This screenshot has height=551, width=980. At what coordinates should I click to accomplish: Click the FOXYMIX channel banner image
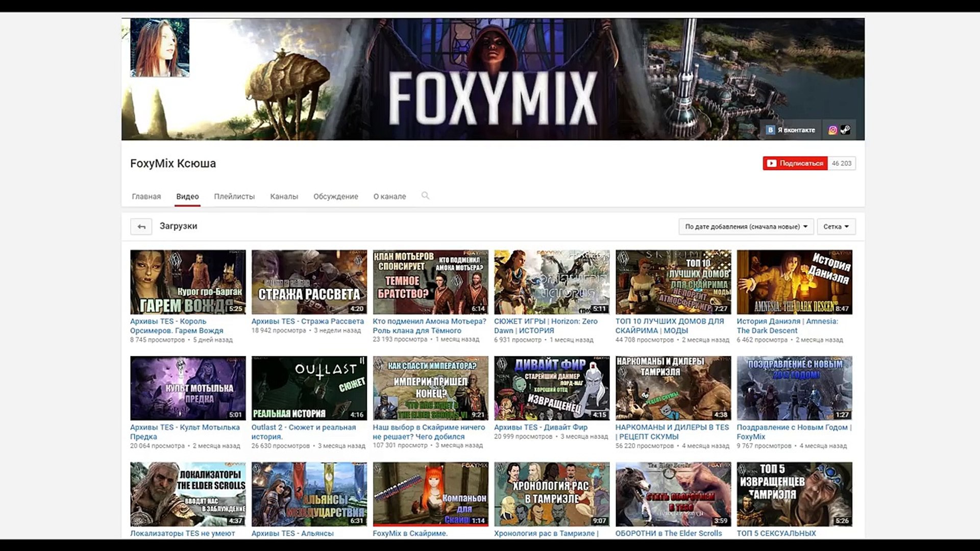pos(493,79)
